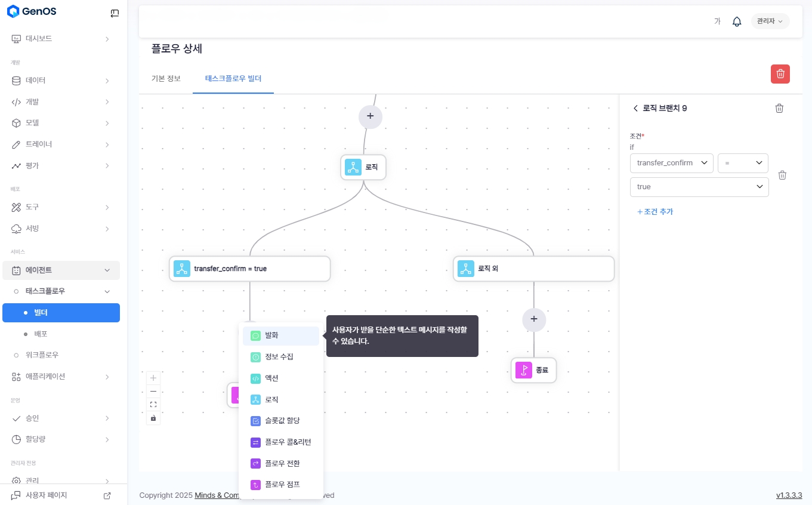Viewport: 812px width, 505px height.
Task: Click the +조건 추가 link
Action: (654, 211)
